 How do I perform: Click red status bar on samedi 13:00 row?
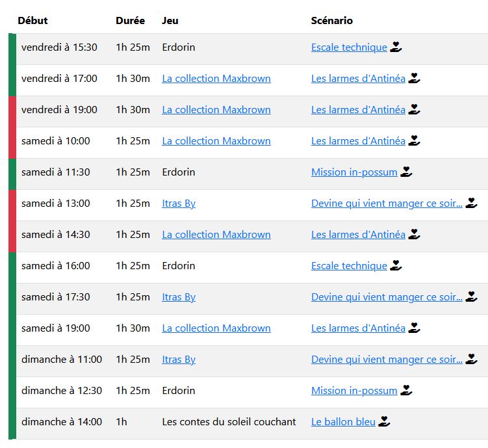coord(12,204)
